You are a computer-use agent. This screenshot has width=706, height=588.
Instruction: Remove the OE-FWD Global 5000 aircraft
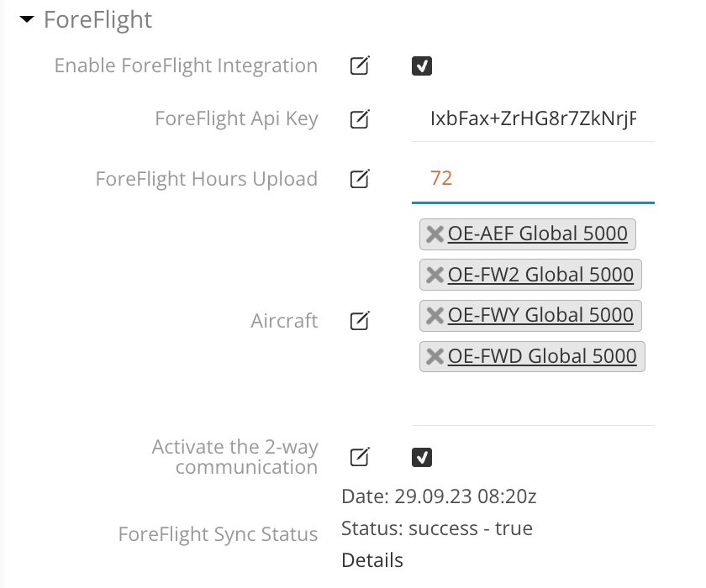tap(435, 356)
